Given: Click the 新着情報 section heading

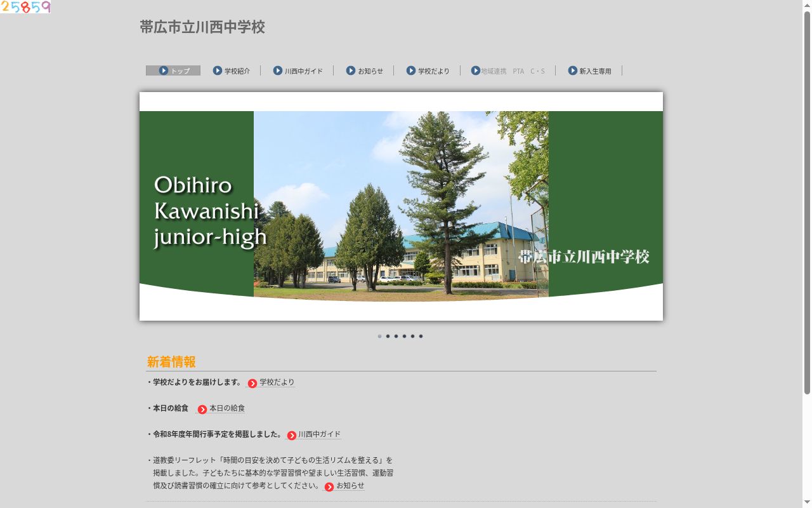Looking at the screenshot, I should pos(171,362).
